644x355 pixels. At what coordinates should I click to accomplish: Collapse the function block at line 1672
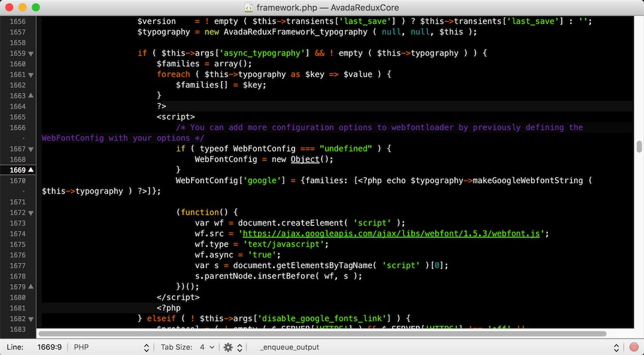(31, 212)
